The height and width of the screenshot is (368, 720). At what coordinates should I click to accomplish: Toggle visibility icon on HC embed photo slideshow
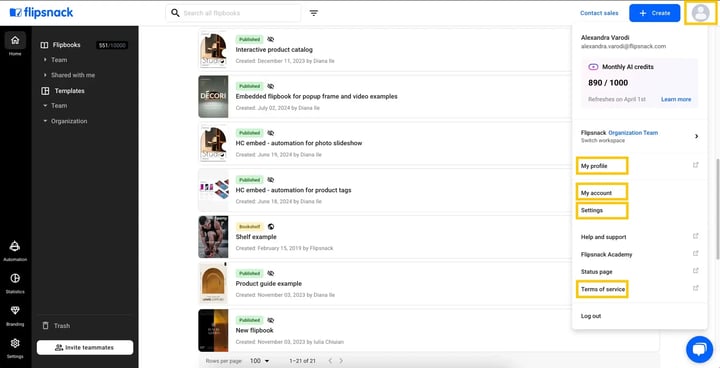point(270,133)
